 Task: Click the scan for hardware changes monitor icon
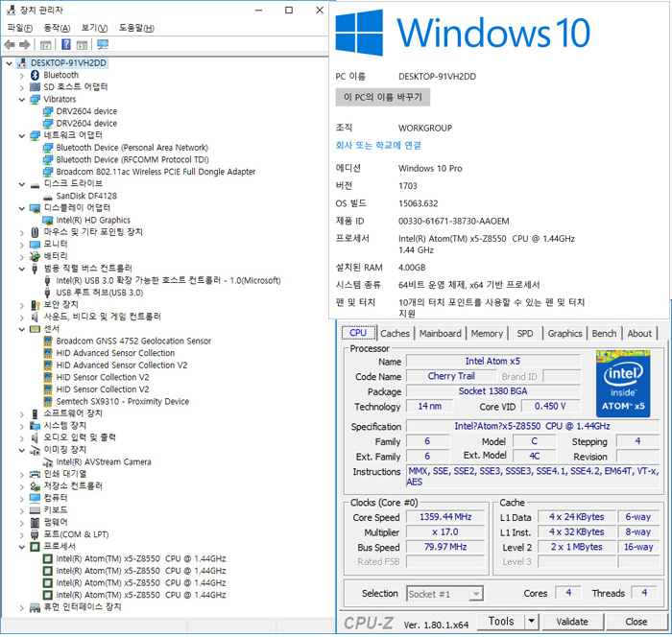[x=103, y=44]
